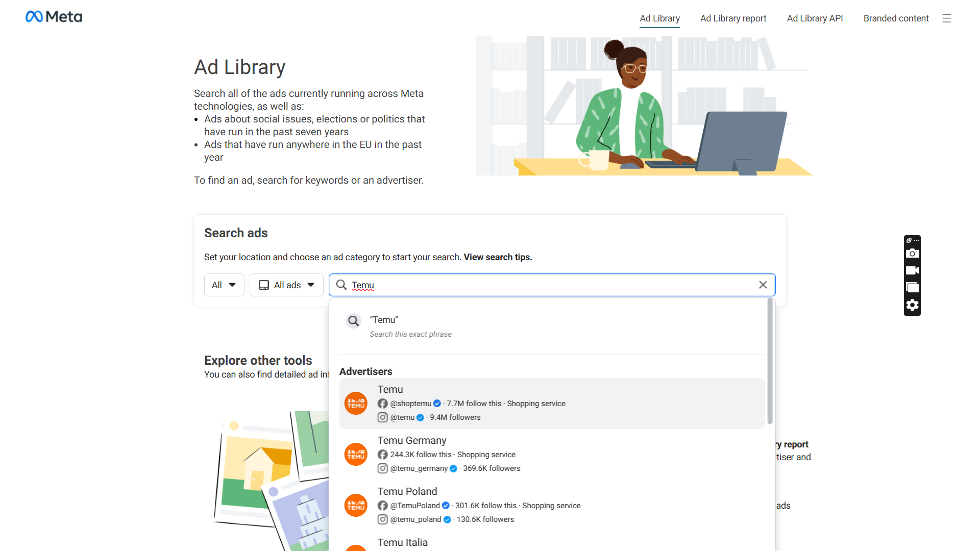
Task: Click the "@temu_germany" handle text
Action: click(419, 468)
